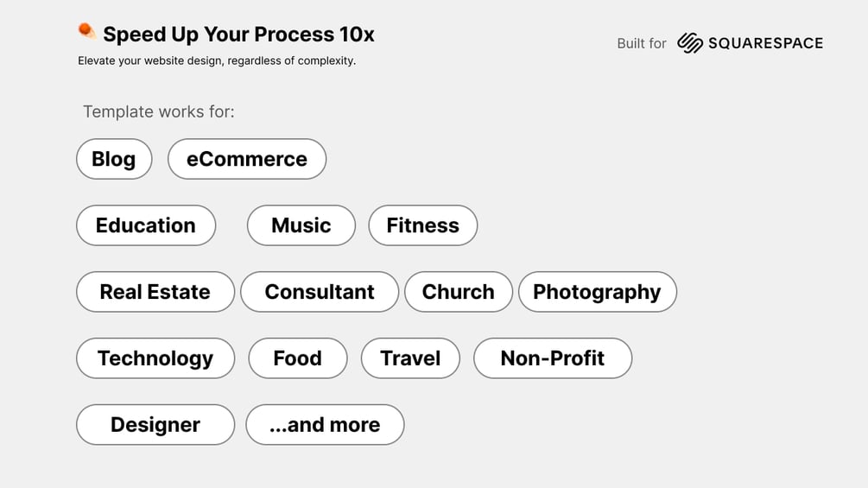Image resolution: width=868 pixels, height=488 pixels.
Task: Click the Church tag
Action: click(x=459, y=292)
